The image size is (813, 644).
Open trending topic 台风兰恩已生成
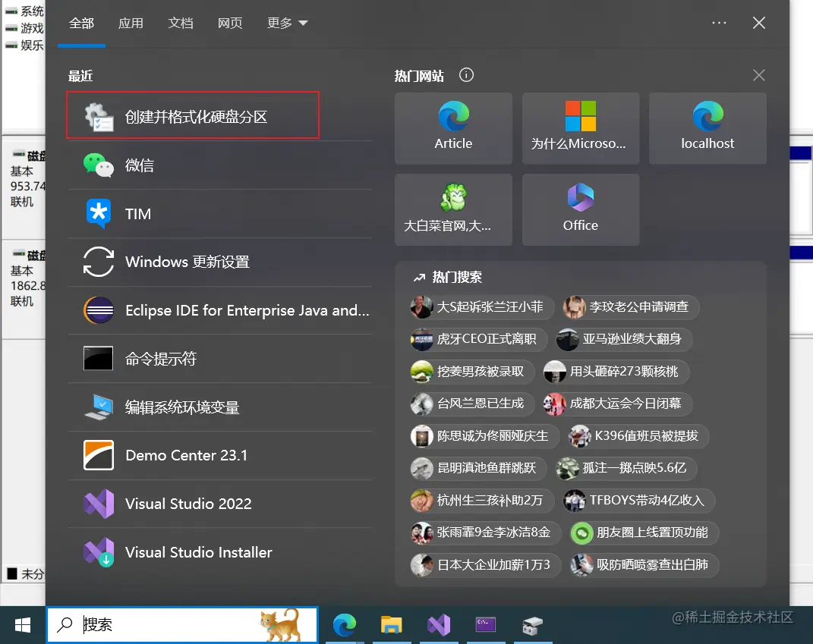[x=471, y=404]
